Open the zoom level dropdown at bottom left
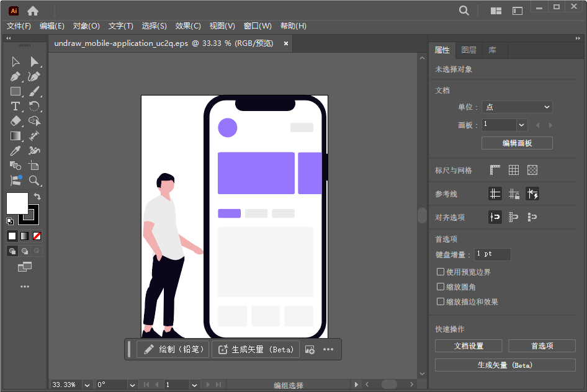 tap(86, 385)
